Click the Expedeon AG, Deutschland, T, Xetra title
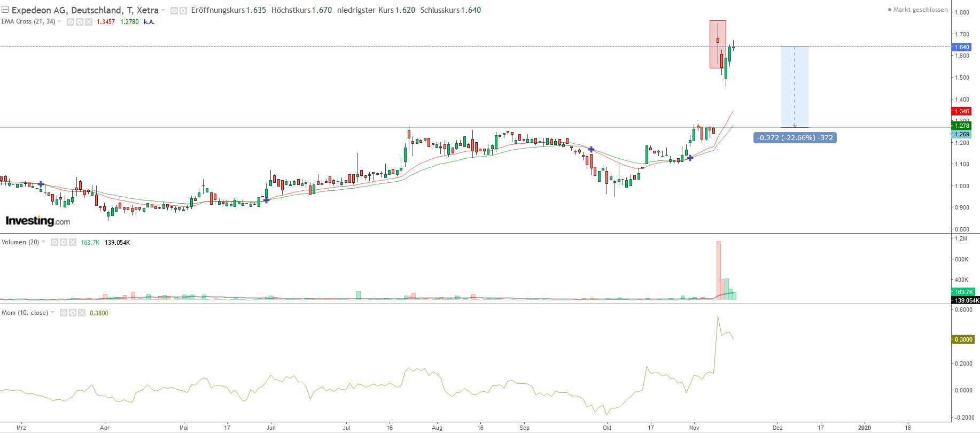 [84, 10]
